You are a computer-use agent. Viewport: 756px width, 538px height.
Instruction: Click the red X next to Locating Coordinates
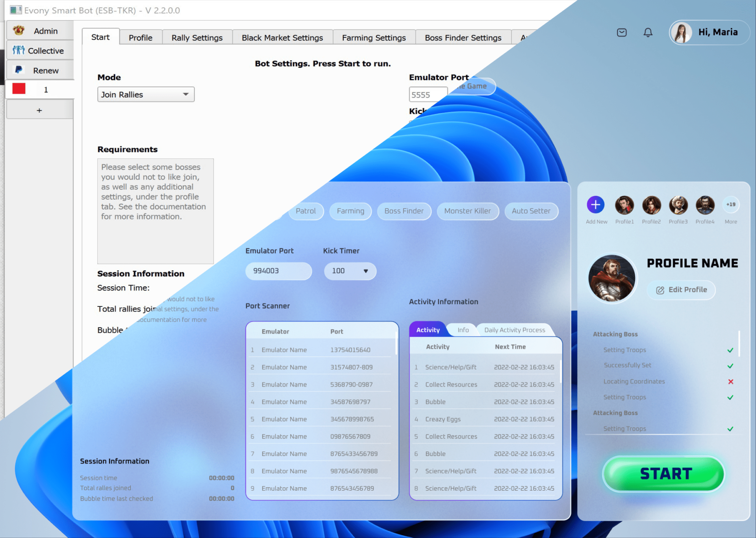pyautogui.click(x=731, y=382)
